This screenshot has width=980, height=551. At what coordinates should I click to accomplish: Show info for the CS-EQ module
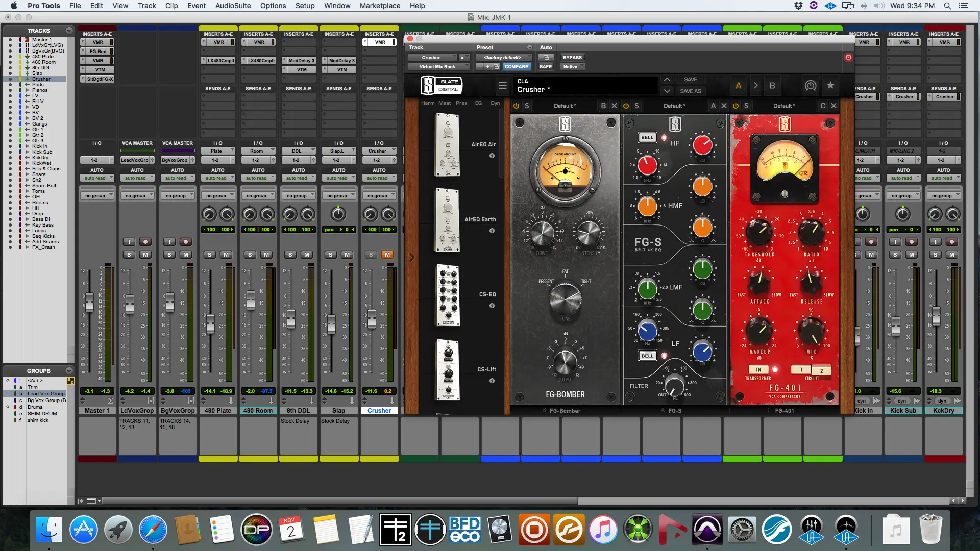492,306
